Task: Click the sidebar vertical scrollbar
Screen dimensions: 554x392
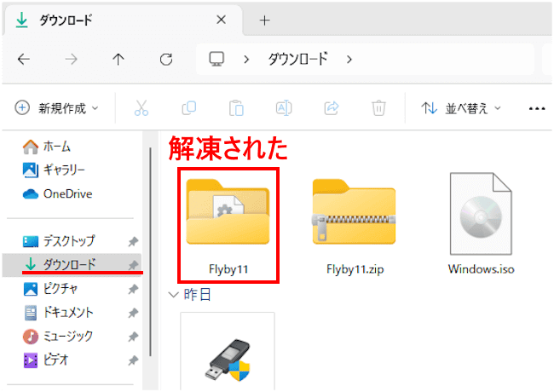Action: click(151, 251)
